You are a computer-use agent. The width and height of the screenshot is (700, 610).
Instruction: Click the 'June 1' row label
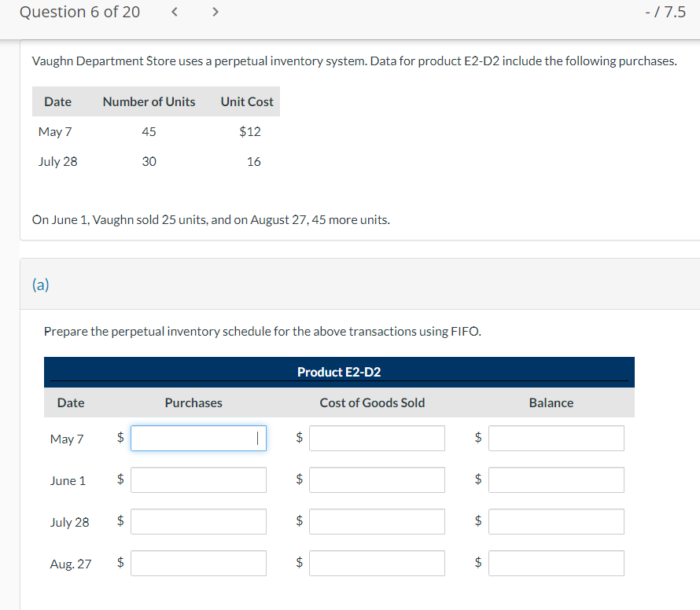68,480
